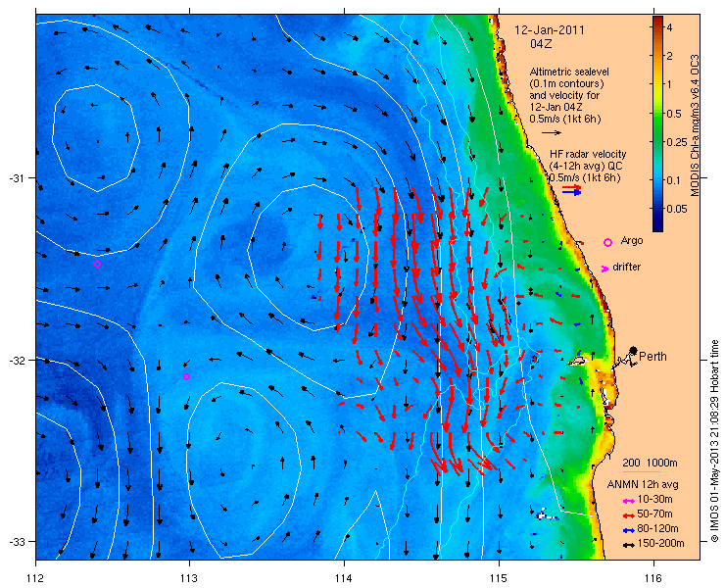Click the Argo float circle near longitude 112.4

pyautogui.click(x=97, y=265)
